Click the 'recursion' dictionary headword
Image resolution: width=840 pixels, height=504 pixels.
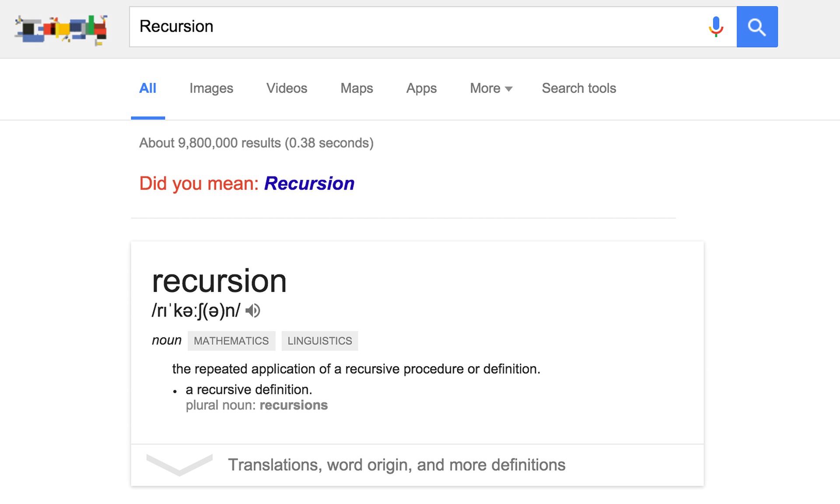tap(219, 281)
